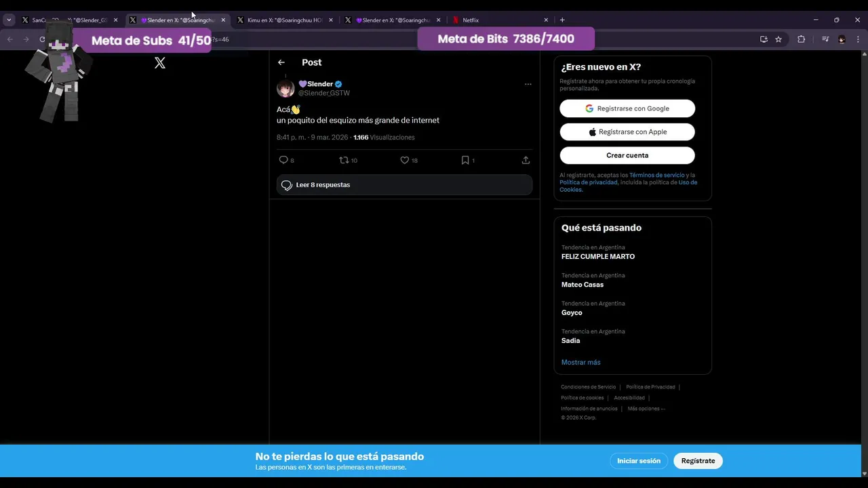868x488 pixels.
Task: Click Mostrar más under trends
Action: click(580, 363)
